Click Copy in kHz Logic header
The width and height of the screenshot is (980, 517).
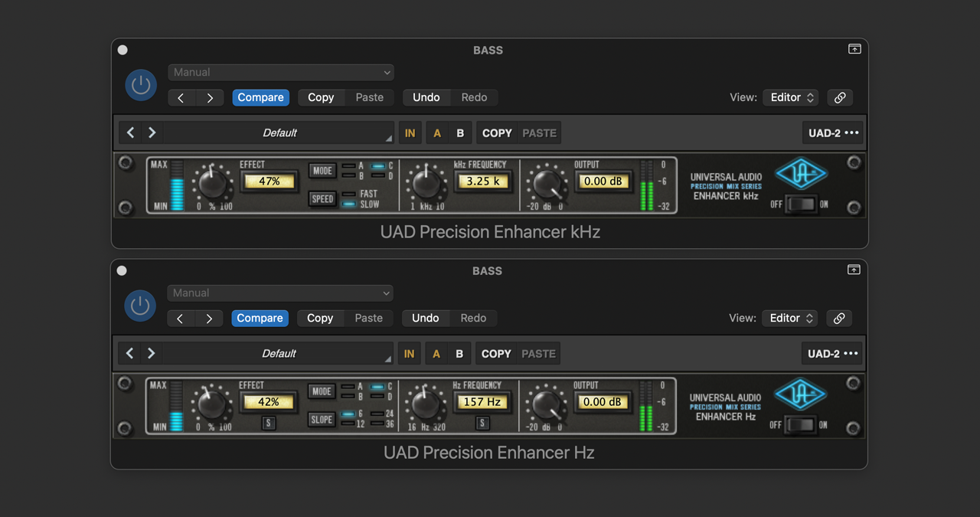coord(321,97)
